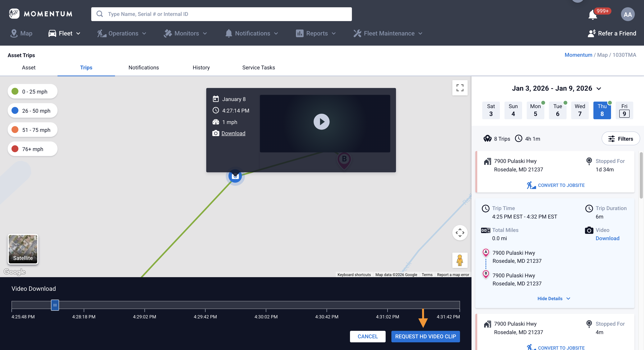Toggle the 76+ mph speed filter

pyautogui.click(x=33, y=149)
